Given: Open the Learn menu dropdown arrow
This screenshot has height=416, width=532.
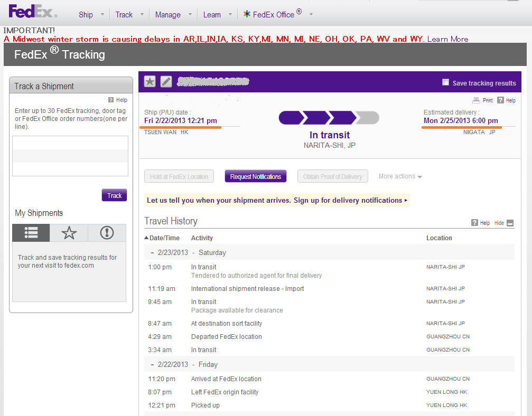Looking at the screenshot, I should 230,14.
